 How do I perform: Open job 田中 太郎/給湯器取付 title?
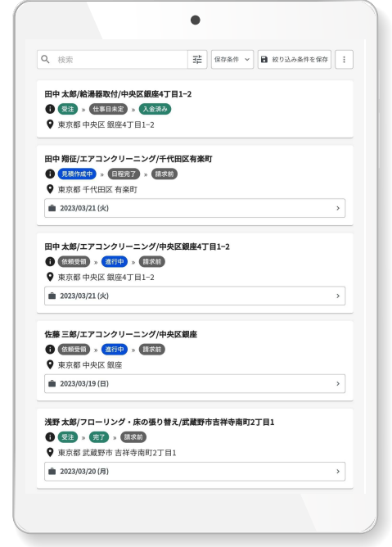click(x=118, y=94)
